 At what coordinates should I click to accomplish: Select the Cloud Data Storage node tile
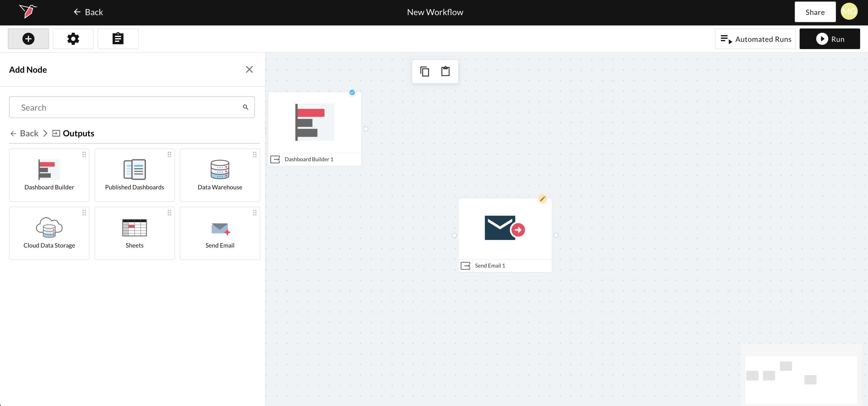(49, 233)
